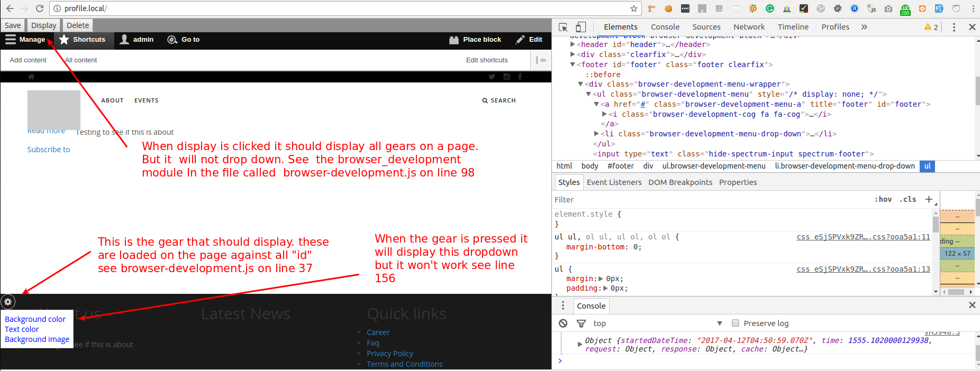Open the Event Listeners tab
The image size is (980, 371).
point(614,182)
